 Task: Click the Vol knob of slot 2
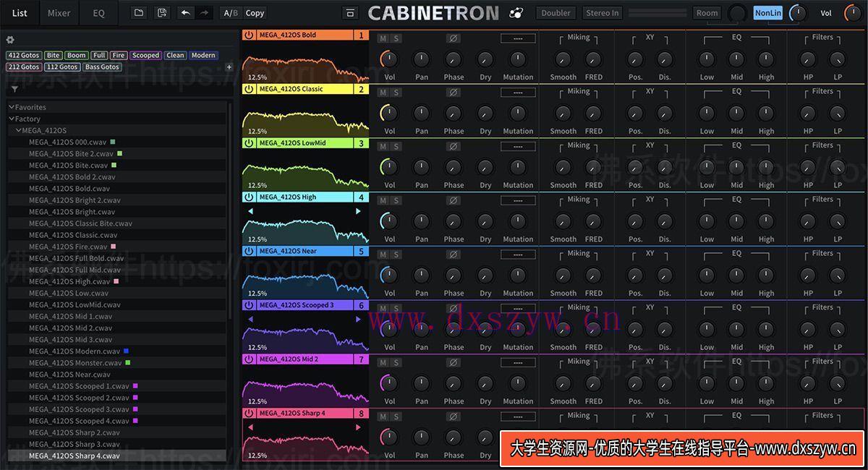(x=389, y=114)
